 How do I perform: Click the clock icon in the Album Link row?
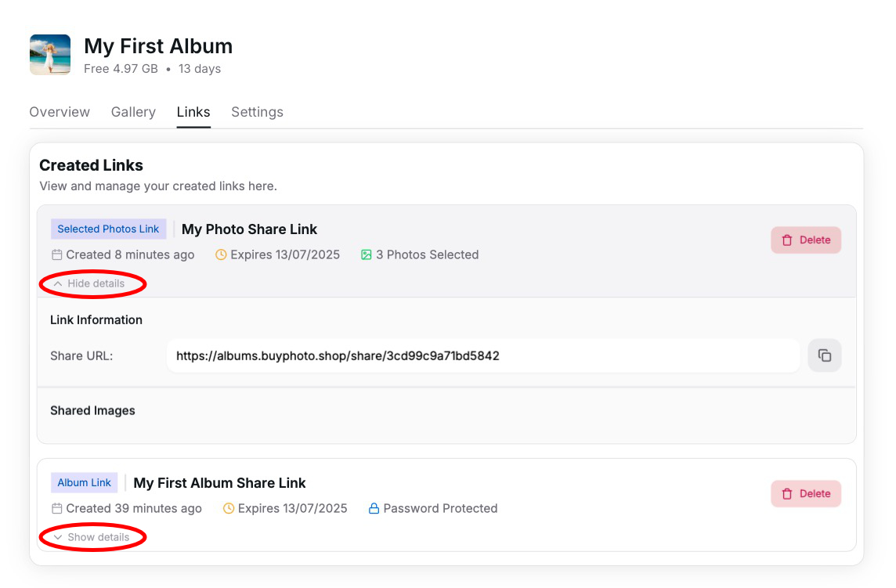[229, 508]
